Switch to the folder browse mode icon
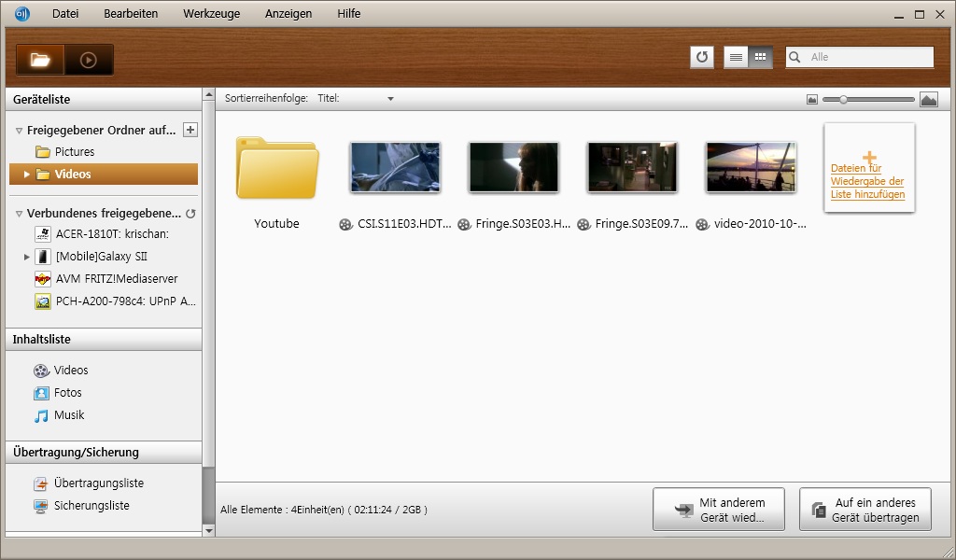The image size is (956, 560). 40,60
